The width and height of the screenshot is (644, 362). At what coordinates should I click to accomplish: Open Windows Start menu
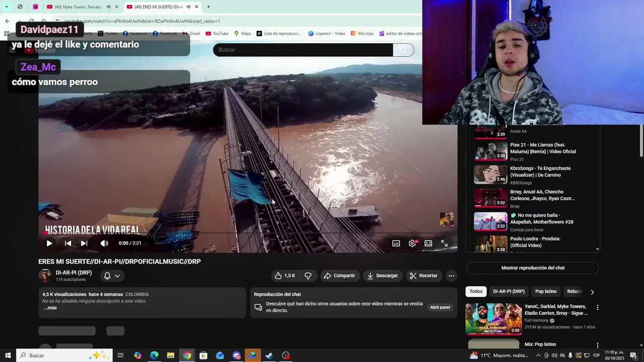(x=8, y=355)
